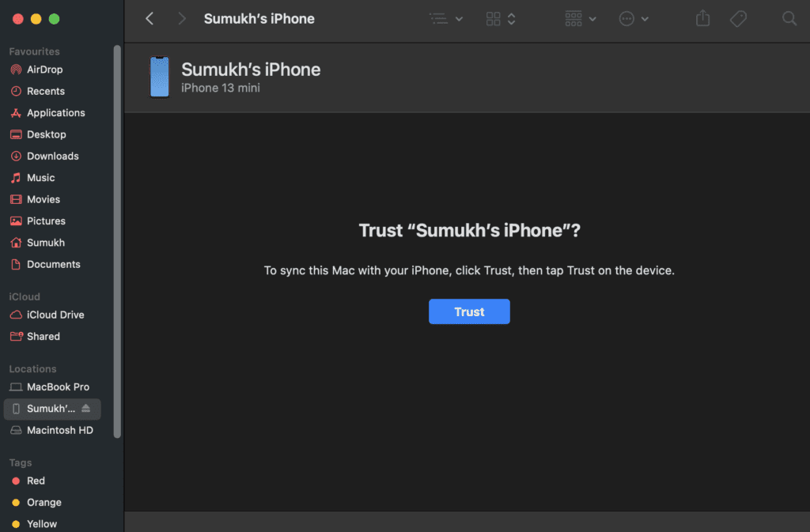The width and height of the screenshot is (810, 532).
Task: Click the blue Trust button
Action: 469,311
